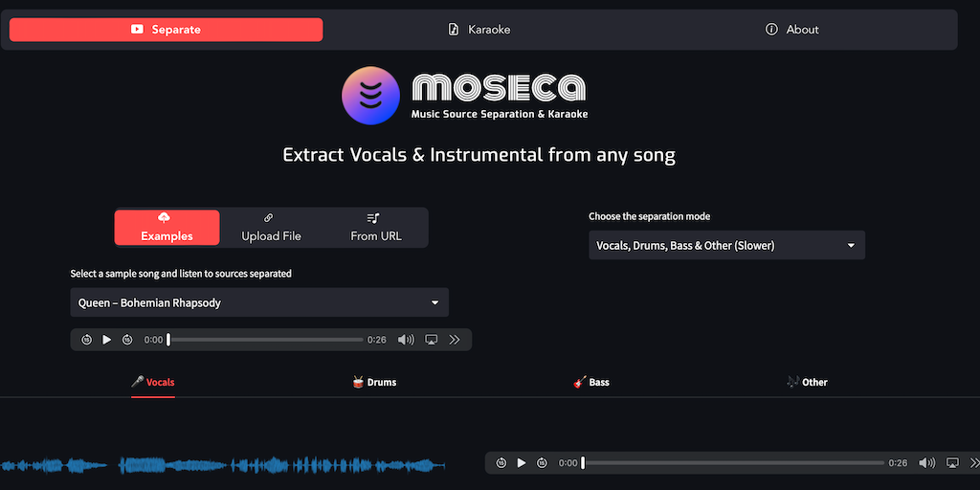
Task: Click the Moseca gradient logo icon
Action: pyautogui.click(x=370, y=96)
